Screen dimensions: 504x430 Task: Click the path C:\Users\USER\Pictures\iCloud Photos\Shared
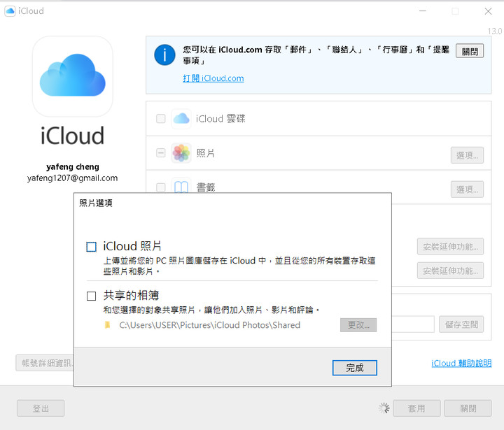point(209,325)
